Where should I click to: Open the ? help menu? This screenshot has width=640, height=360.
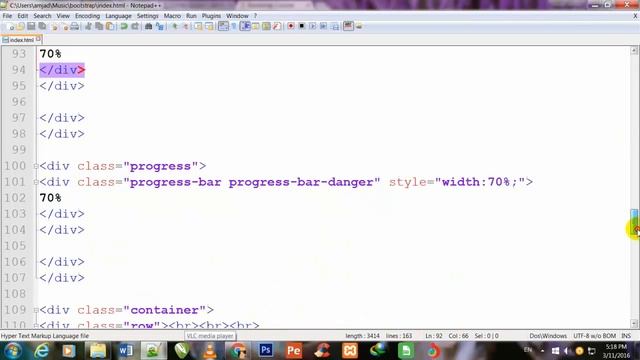pos(256,16)
